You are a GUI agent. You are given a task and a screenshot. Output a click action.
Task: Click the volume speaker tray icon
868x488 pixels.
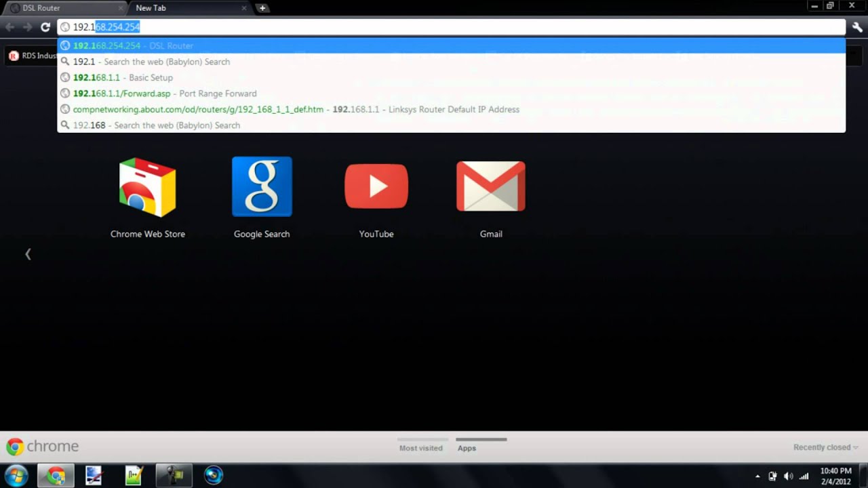[788, 476]
